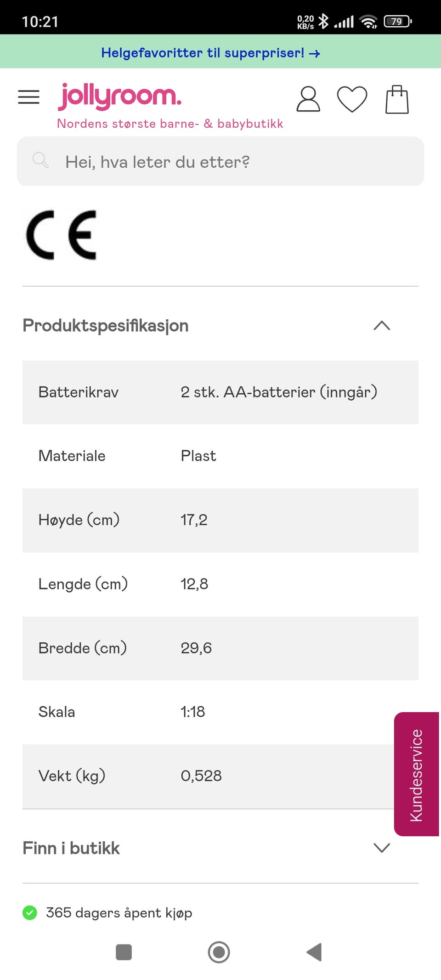Open the user account icon

308,99
